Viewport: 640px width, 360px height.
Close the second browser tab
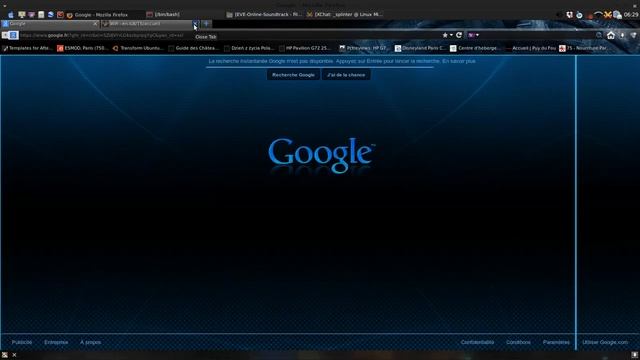(196, 24)
